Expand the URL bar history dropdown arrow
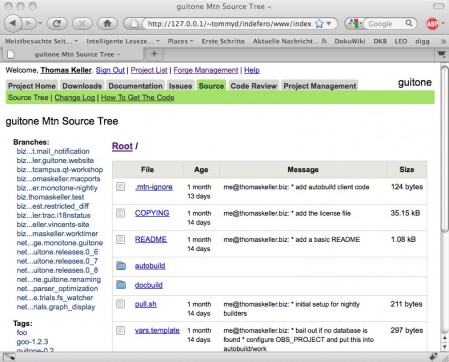The width and height of the screenshot is (449, 362). [x=329, y=24]
